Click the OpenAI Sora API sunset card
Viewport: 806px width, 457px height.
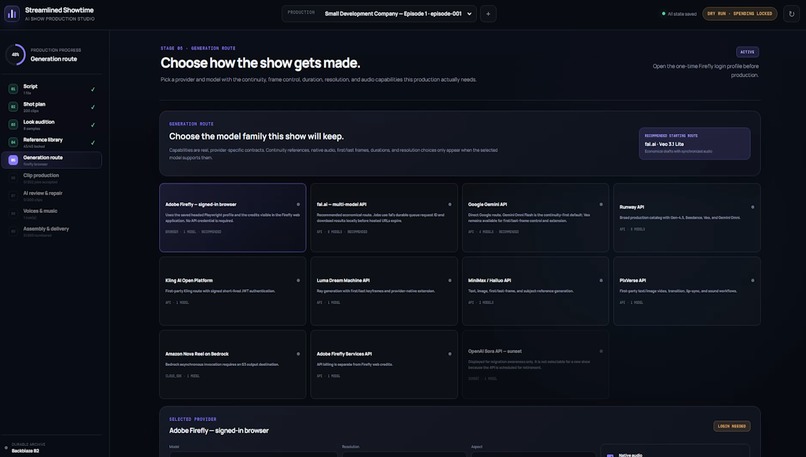click(535, 364)
